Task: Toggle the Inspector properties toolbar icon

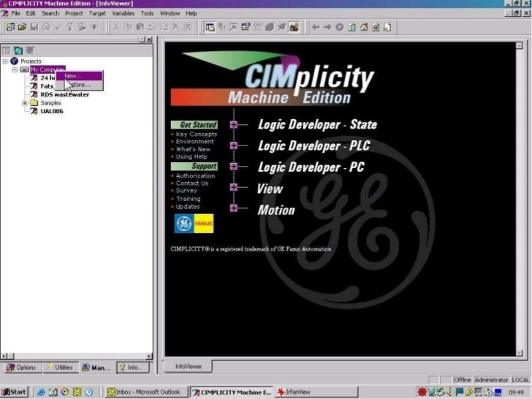Action: (246, 27)
